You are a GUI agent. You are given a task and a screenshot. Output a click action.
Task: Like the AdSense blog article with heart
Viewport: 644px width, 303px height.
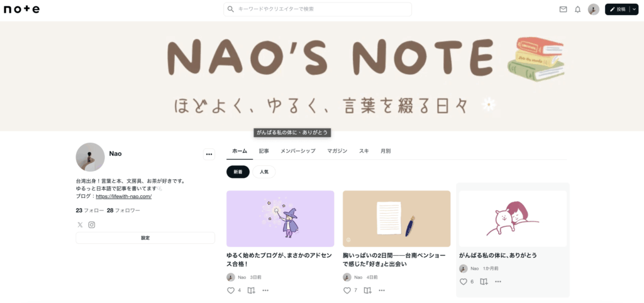(x=230, y=290)
